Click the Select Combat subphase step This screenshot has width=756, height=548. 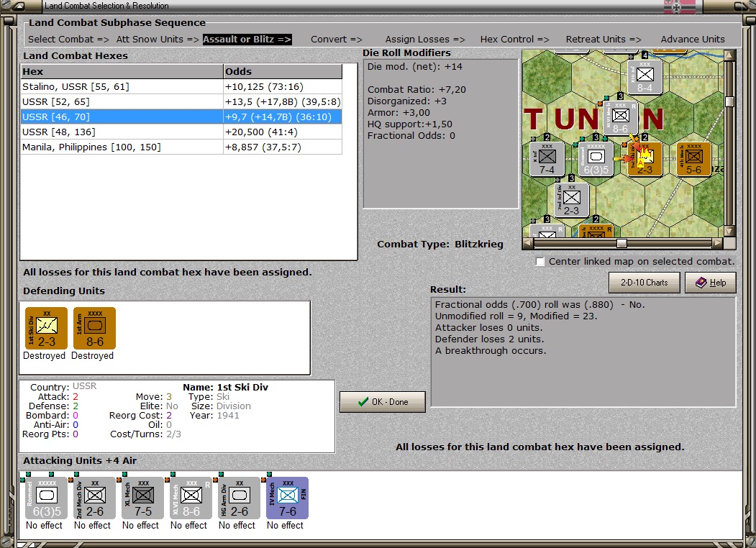pyautogui.click(x=68, y=40)
